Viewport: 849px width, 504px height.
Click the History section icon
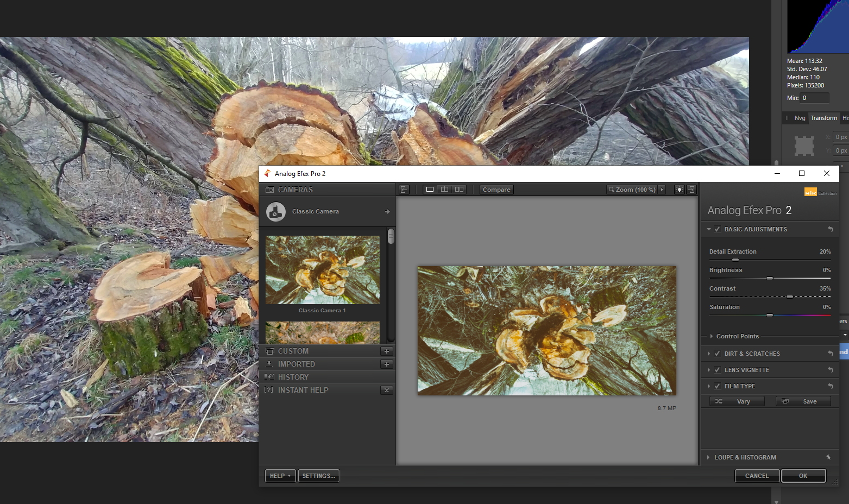pos(269,377)
